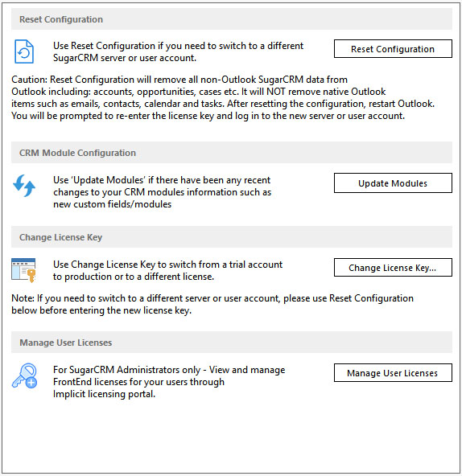462x476 pixels.
Task: Run Update Modules via its button
Action: pyautogui.click(x=393, y=183)
